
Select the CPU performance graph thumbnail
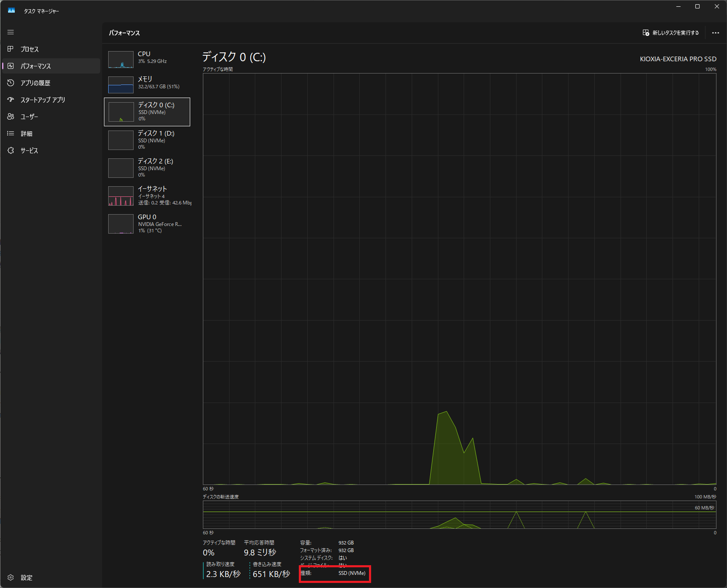[121, 60]
